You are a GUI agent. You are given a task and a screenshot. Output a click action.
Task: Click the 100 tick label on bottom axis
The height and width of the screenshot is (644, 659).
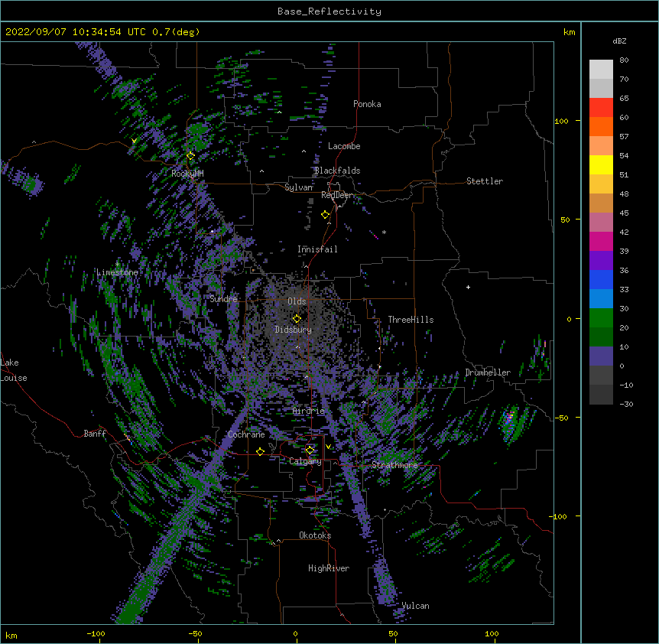click(x=492, y=633)
